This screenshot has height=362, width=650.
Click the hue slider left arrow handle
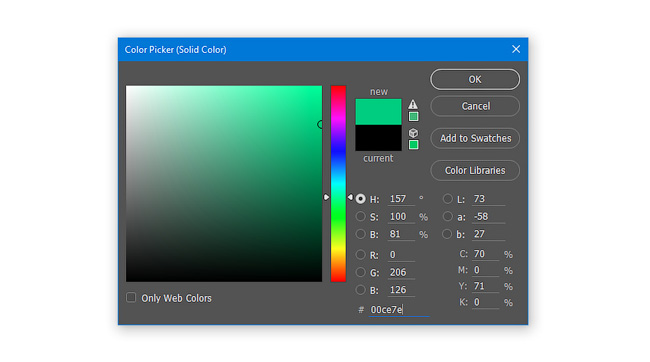pyautogui.click(x=327, y=197)
